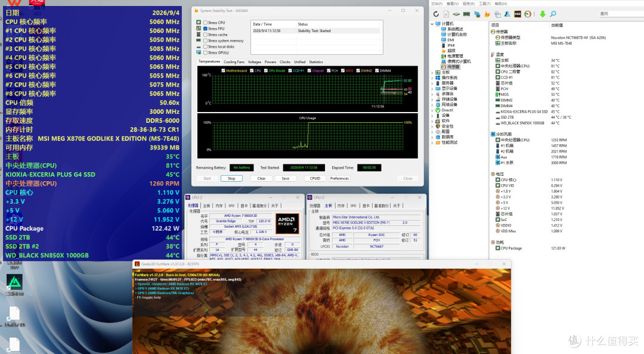Click the Clear button
The height and width of the screenshot is (354, 644).
(x=261, y=179)
